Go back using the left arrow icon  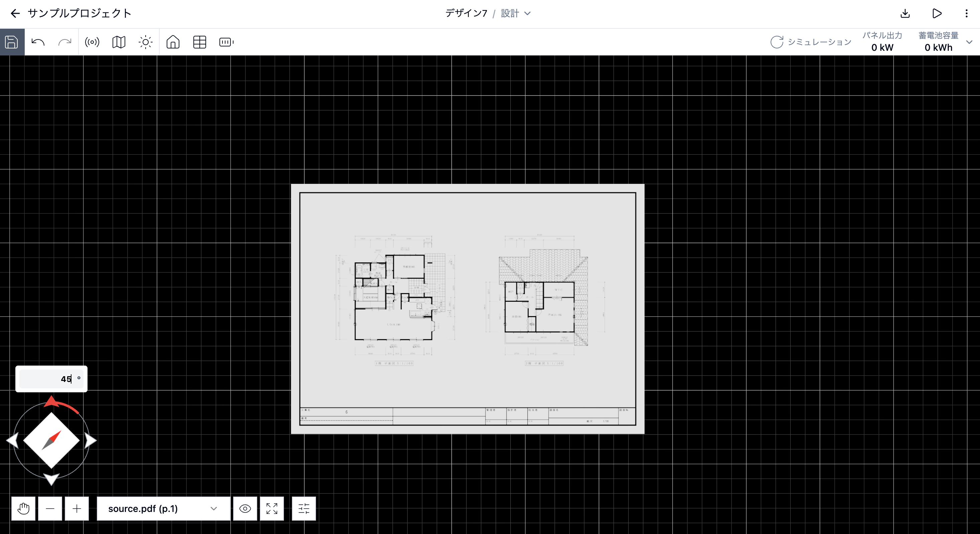15,13
